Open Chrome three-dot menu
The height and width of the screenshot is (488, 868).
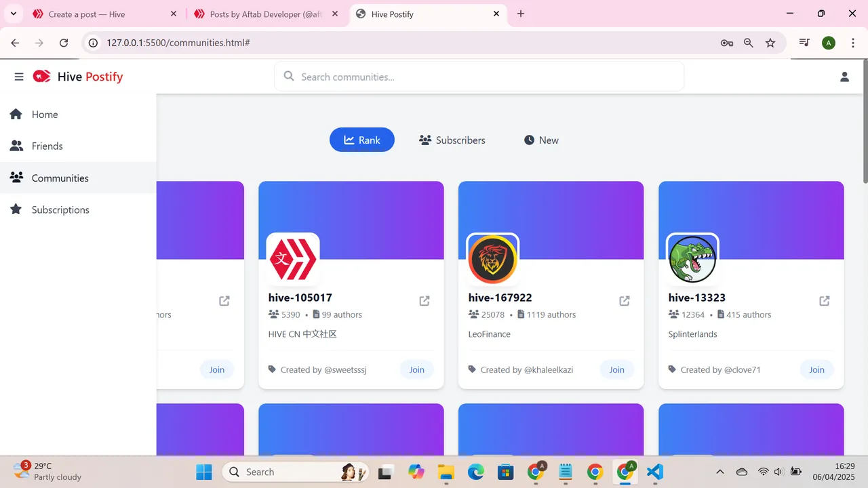pos(852,43)
